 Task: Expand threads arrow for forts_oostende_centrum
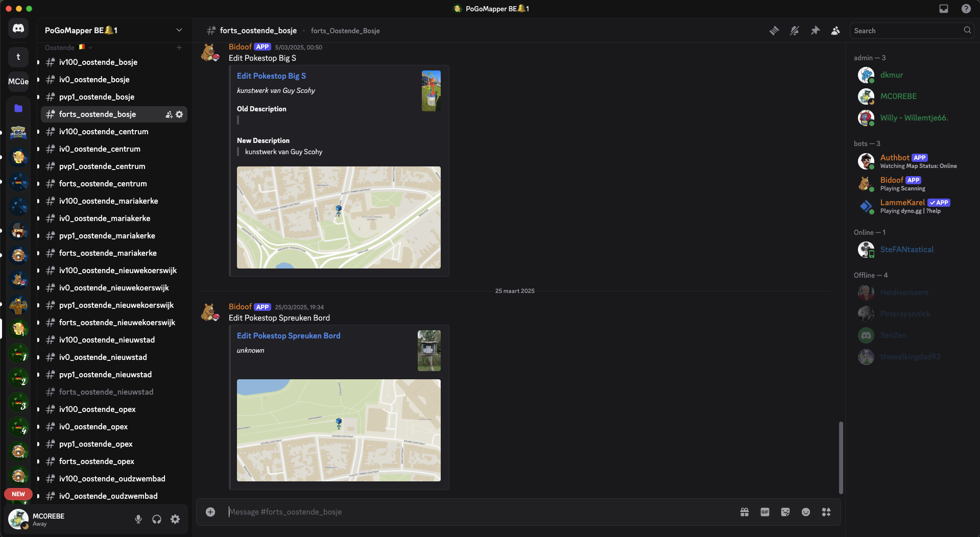coord(38,184)
